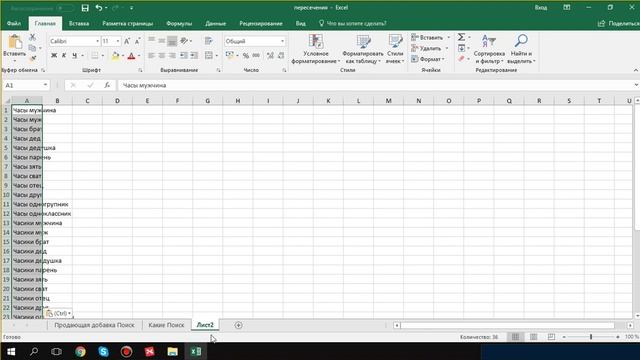This screenshot has height=360, width=640.
Task: Click the Share (Поделиться) button
Action: click(619, 24)
